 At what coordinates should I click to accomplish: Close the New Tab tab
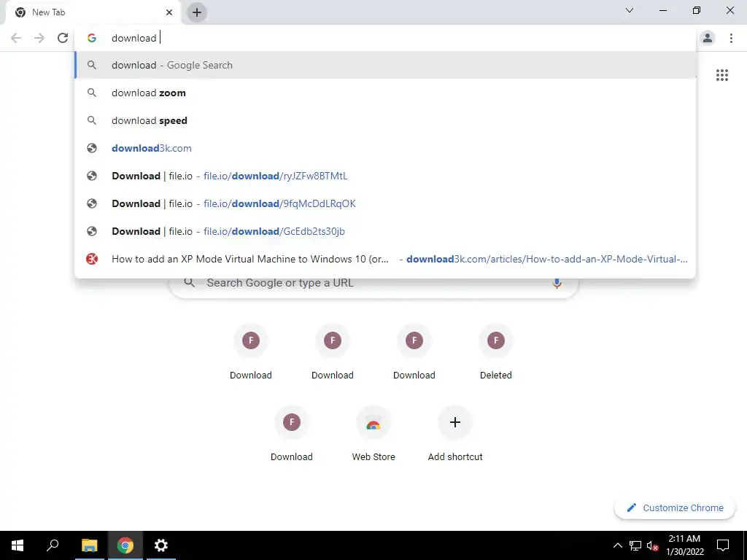(x=169, y=12)
